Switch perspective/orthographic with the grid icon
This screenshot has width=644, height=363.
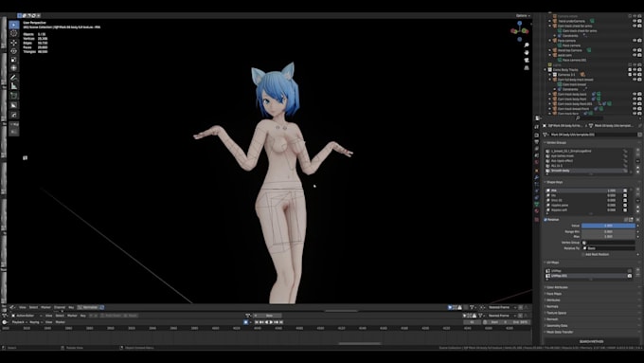point(527,67)
